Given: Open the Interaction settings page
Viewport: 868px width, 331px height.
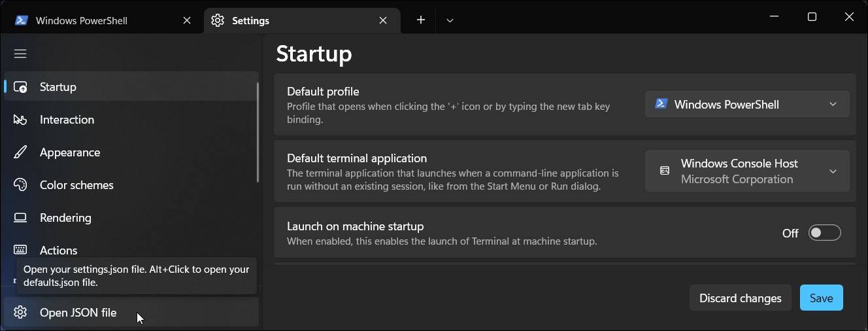Looking at the screenshot, I should point(131,120).
